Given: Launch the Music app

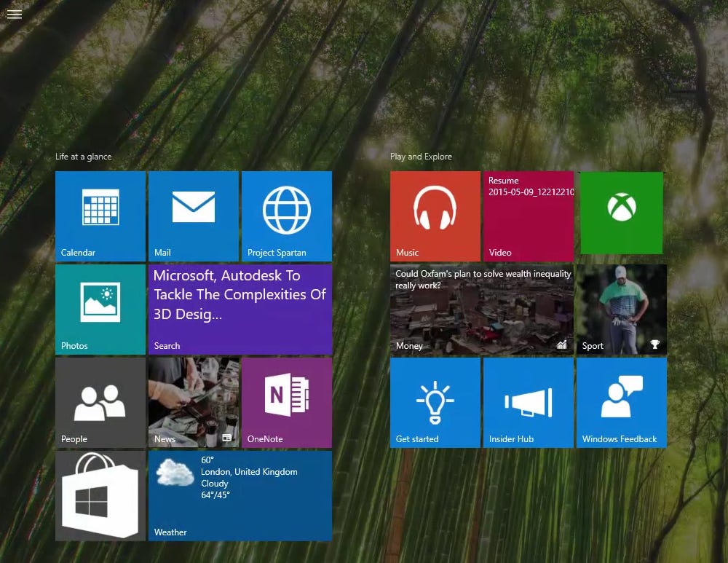Looking at the screenshot, I should (435, 216).
